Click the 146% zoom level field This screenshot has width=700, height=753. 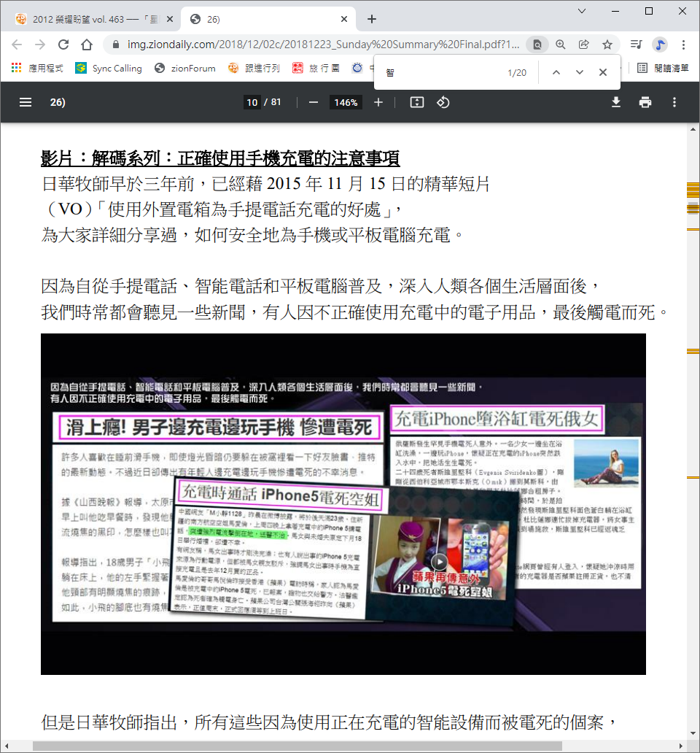click(346, 102)
